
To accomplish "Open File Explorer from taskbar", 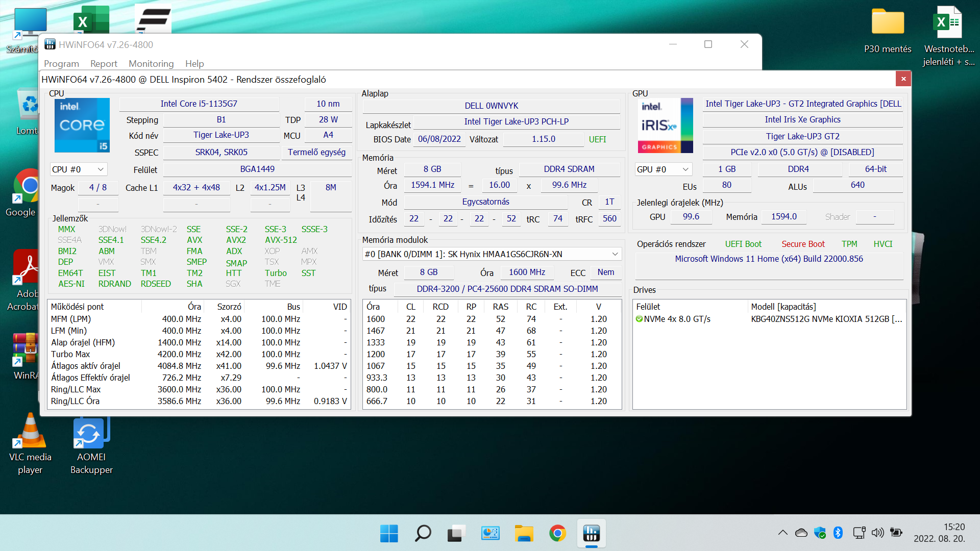I will tap(524, 534).
